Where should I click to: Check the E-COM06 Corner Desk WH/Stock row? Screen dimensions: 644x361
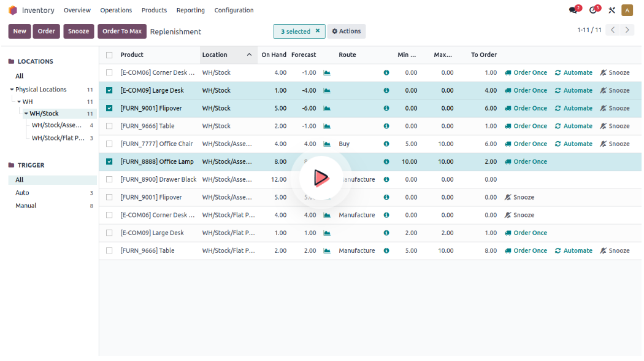tap(109, 73)
